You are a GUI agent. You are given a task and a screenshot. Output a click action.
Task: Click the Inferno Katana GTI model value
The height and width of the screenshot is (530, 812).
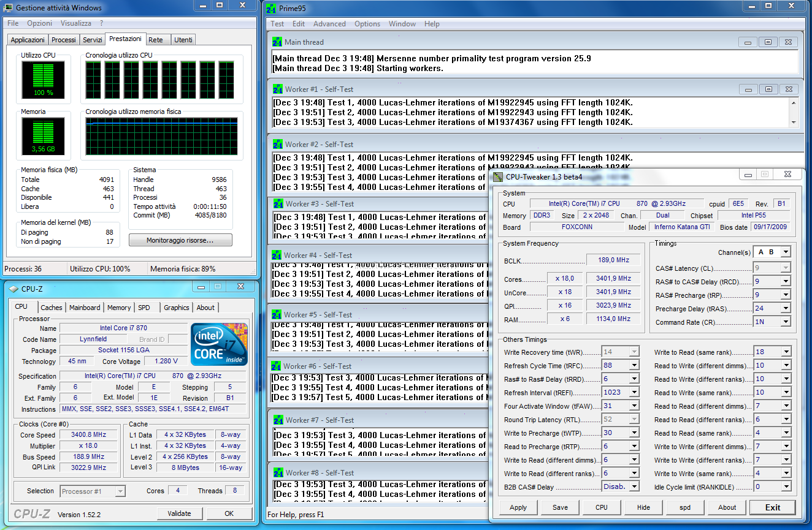(682, 227)
